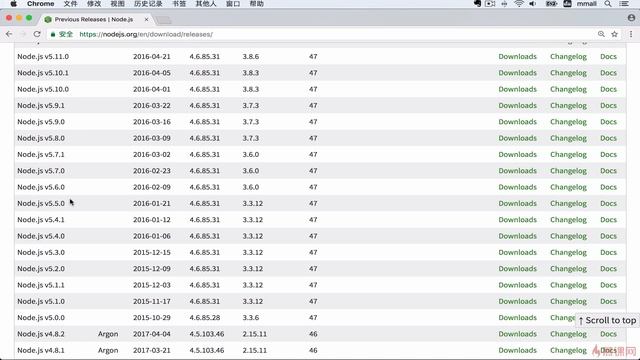Screen dimensions: 640x360
Task: Select npm version 3.3.6 cell
Action: [x=251, y=318]
